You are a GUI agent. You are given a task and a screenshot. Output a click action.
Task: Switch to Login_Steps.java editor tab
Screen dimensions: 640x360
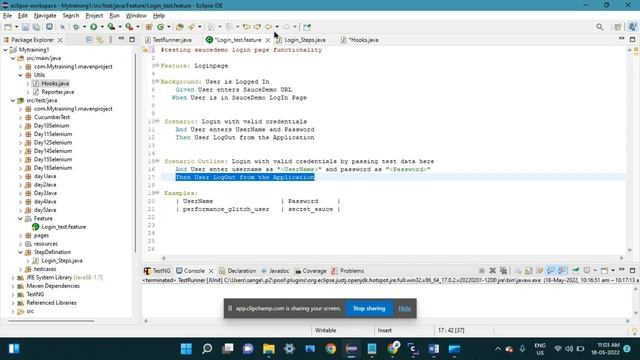point(301,40)
